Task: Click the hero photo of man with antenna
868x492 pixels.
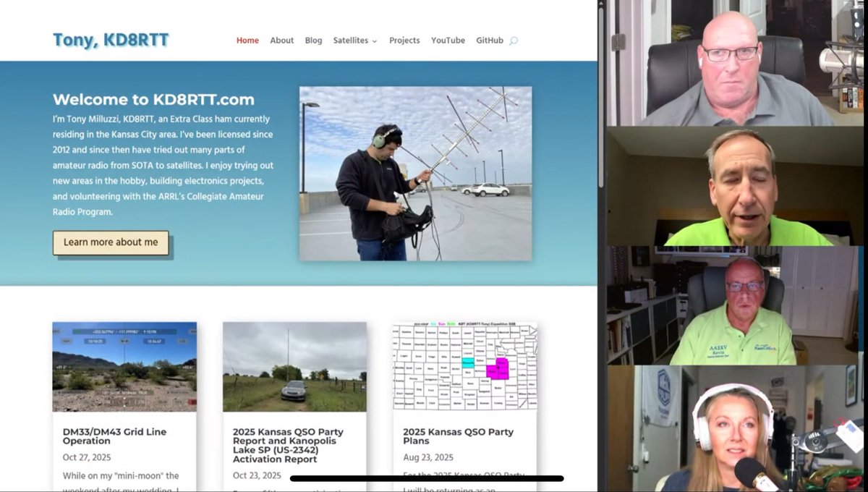Action: point(415,174)
